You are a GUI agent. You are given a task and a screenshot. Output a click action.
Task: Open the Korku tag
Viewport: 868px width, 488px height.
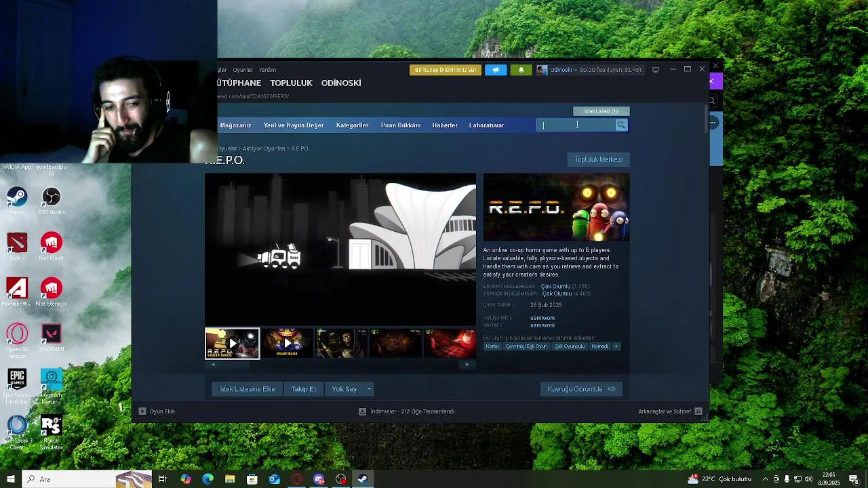point(492,346)
